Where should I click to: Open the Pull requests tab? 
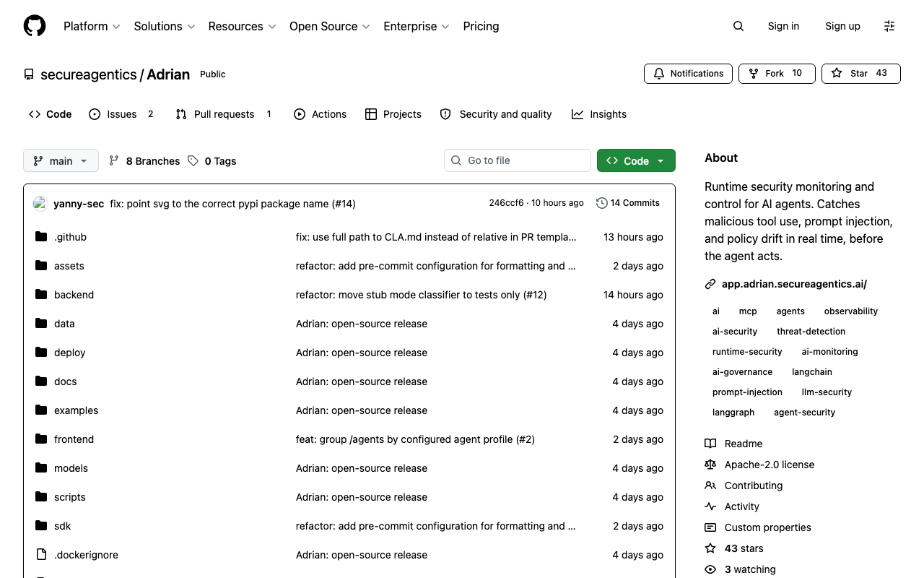tap(224, 114)
